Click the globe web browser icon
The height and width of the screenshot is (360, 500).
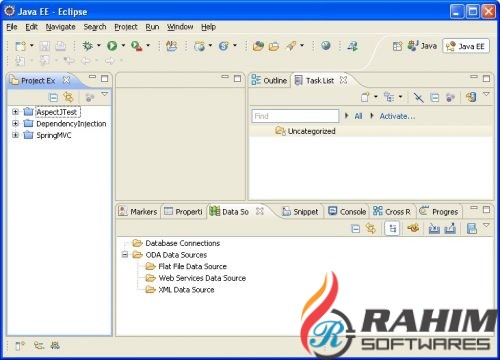tap(326, 45)
